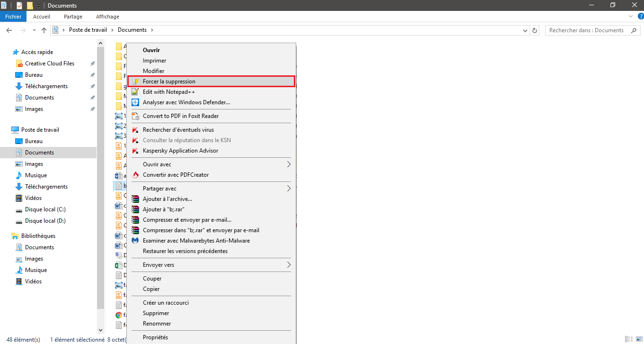Click the WinRAR icon for 'Ajouter à l'archive...'
The height and width of the screenshot is (344, 644).
135,199
